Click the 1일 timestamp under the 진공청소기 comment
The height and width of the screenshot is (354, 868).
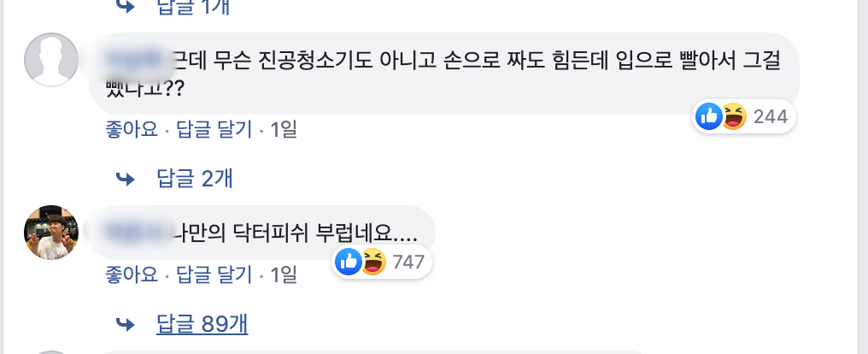pyautogui.click(x=283, y=130)
